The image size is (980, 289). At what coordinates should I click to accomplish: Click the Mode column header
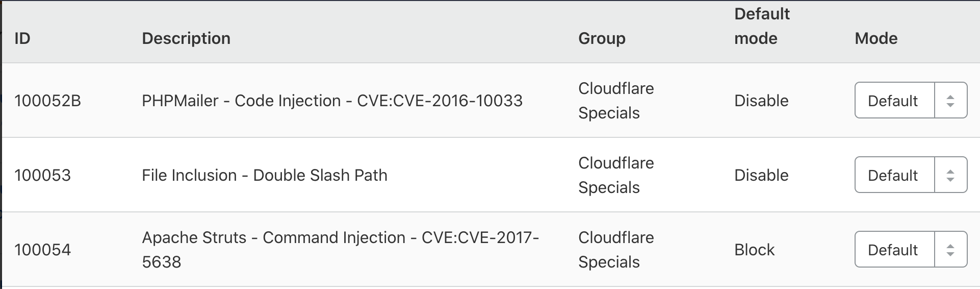876,38
